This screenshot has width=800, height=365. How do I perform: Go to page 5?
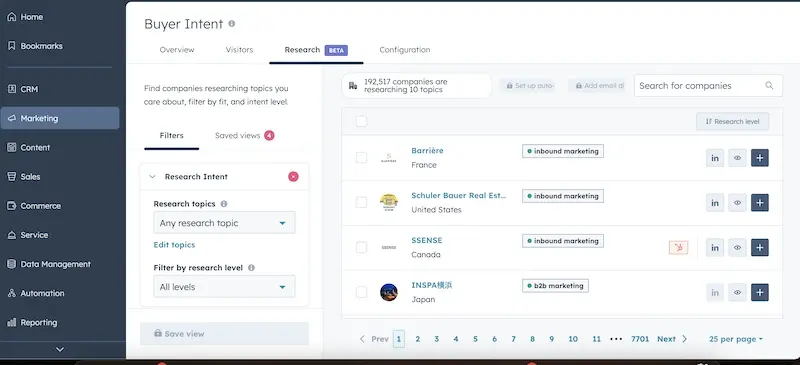pyautogui.click(x=475, y=339)
